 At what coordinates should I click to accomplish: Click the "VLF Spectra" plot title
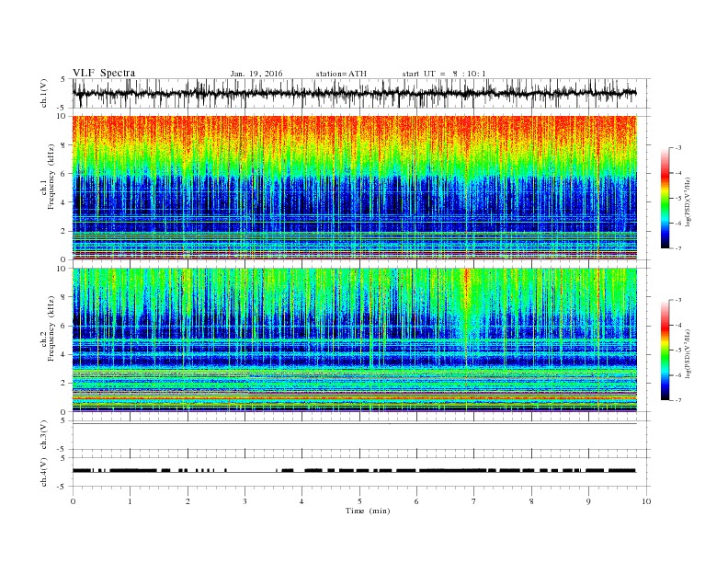(x=104, y=73)
